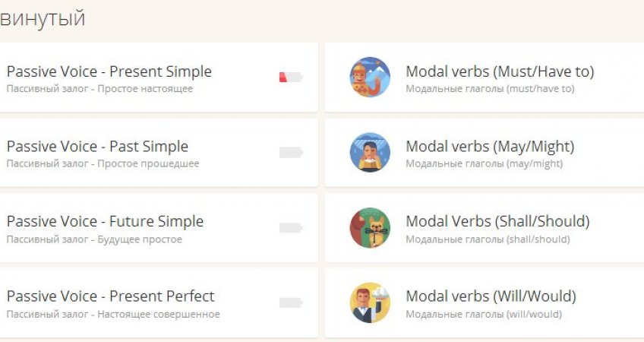644x342 pixels.
Task: Click the Modal verbs Will/Would waiter icon
Action: point(370,302)
